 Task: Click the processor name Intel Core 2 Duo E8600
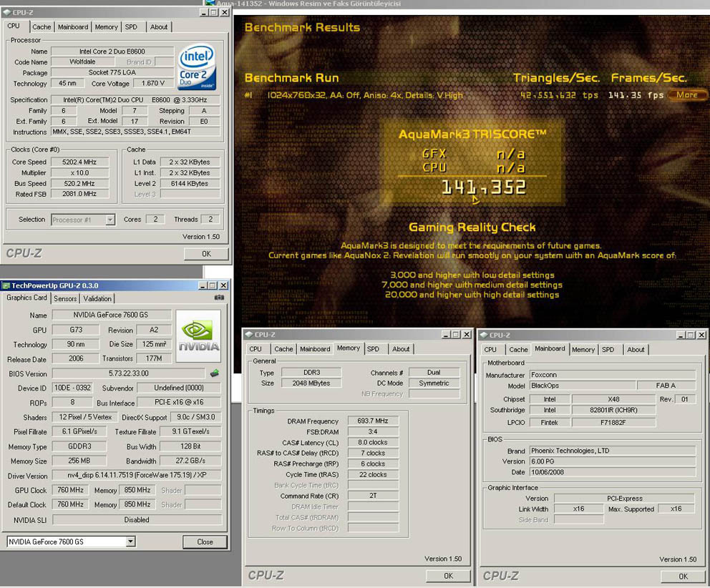coord(112,52)
